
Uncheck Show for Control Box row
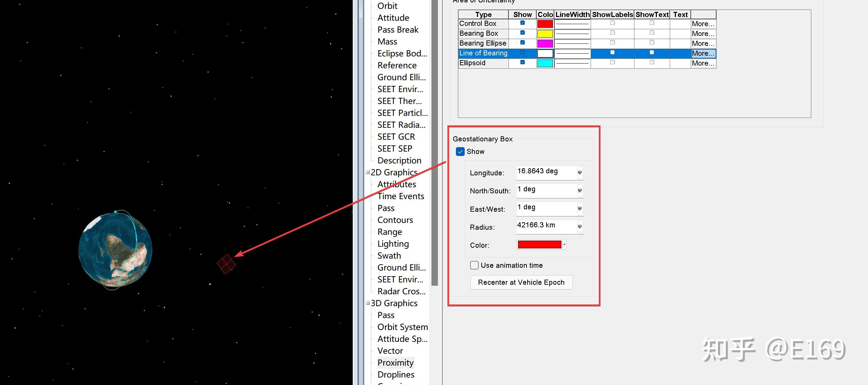coord(522,23)
